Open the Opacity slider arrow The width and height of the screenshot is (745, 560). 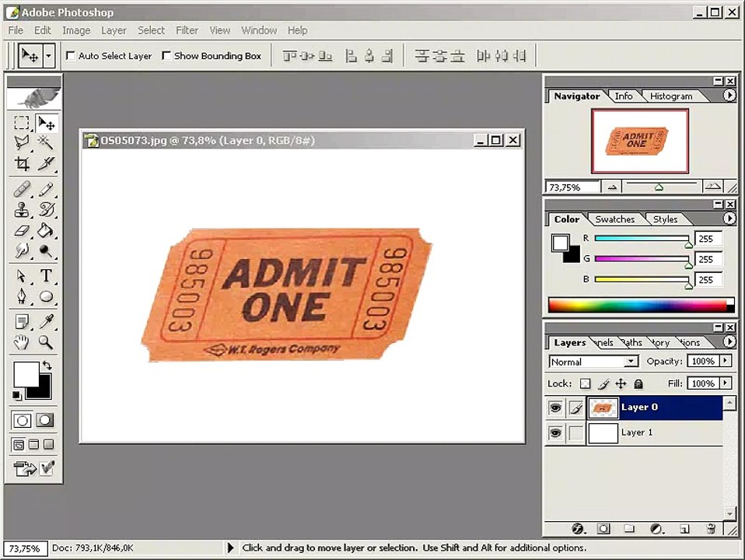(x=726, y=362)
